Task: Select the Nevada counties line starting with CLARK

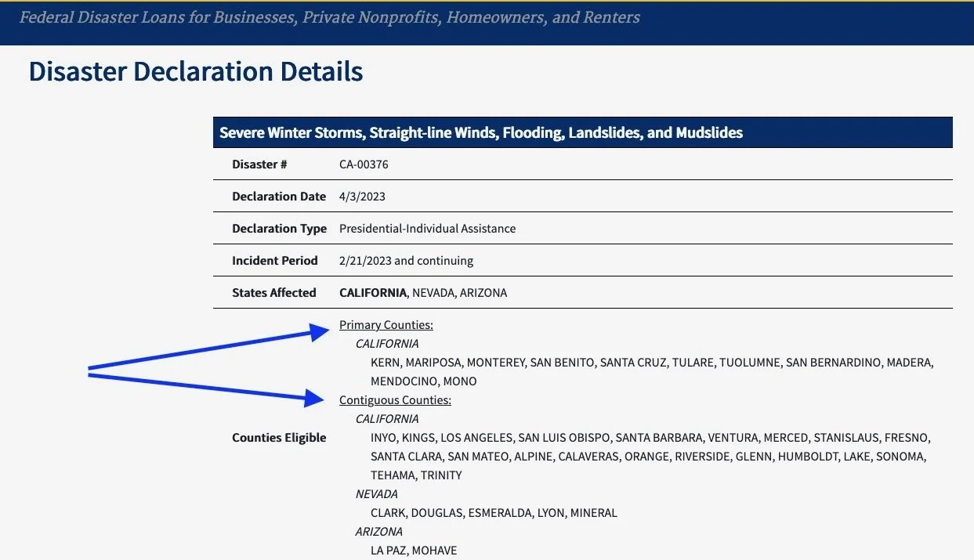Action: tap(494, 513)
